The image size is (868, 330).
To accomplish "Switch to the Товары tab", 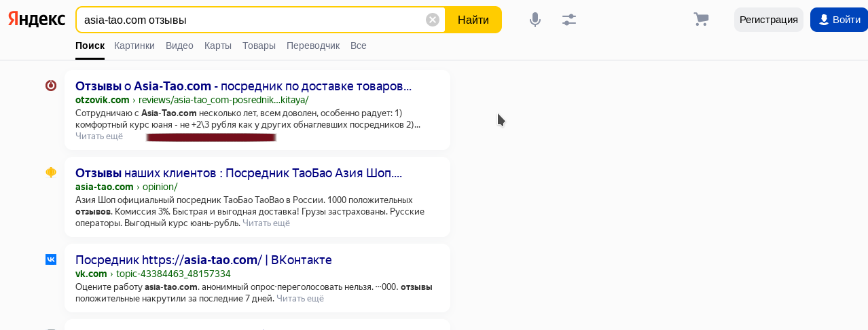I will (x=259, y=45).
